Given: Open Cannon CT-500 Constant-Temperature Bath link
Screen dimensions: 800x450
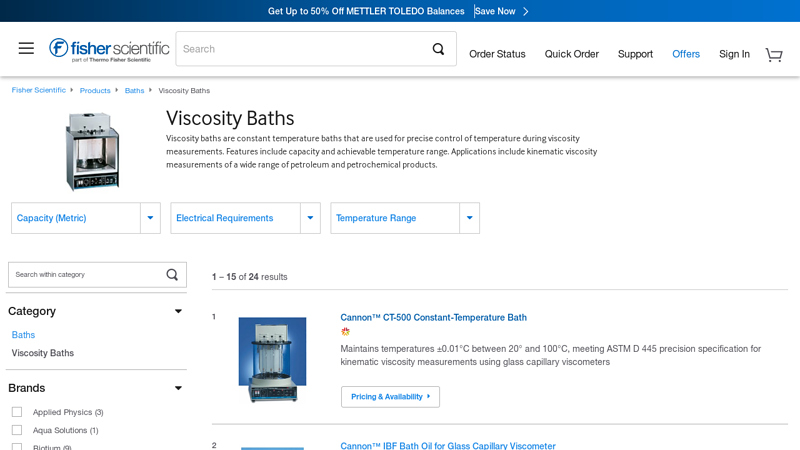Looking at the screenshot, I should pos(433,317).
